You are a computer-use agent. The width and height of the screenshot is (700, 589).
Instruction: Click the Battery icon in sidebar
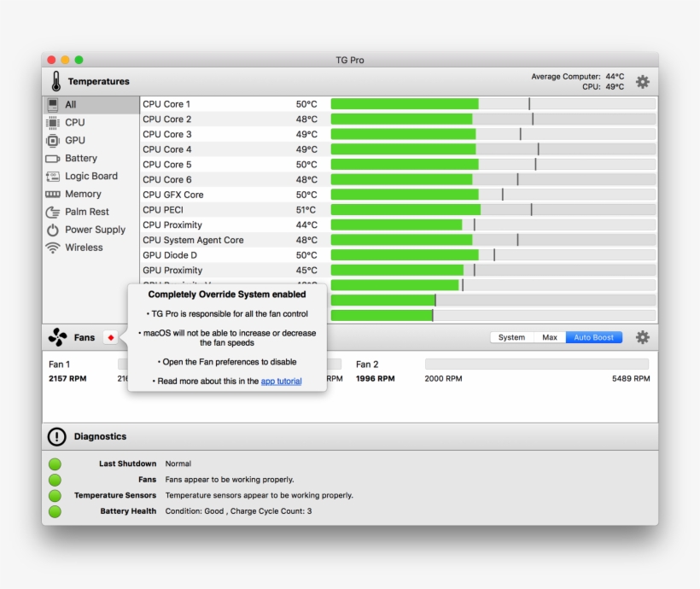click(53, 158)
